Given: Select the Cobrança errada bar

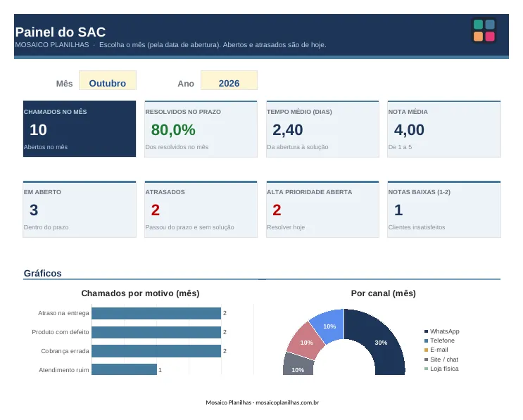Looking at the screenshot, I should point(156,351).
